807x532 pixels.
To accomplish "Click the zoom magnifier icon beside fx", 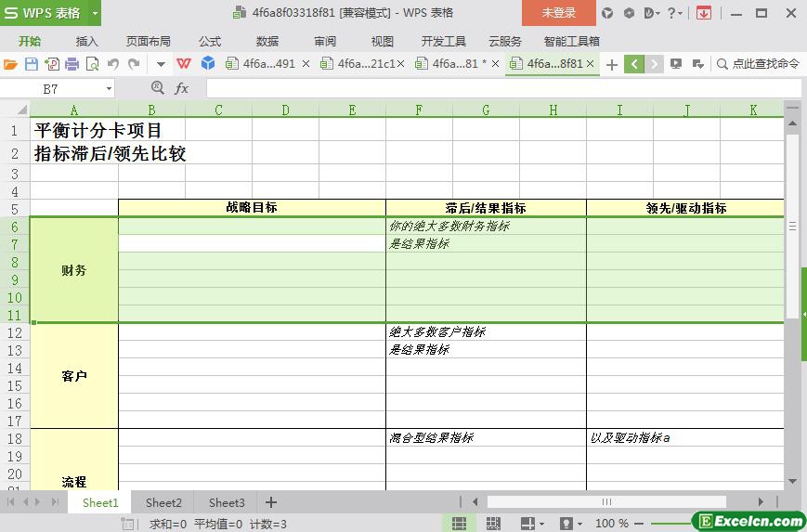I will (158, 88).
